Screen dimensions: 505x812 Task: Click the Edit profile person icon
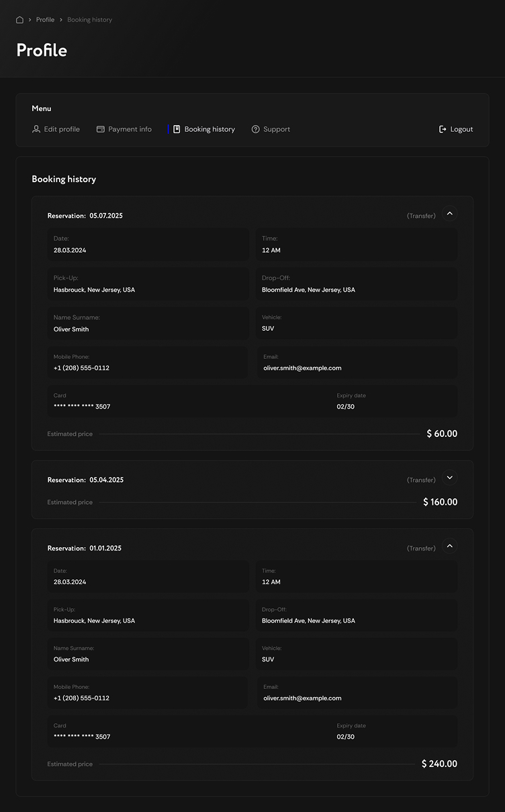(36, 129)
